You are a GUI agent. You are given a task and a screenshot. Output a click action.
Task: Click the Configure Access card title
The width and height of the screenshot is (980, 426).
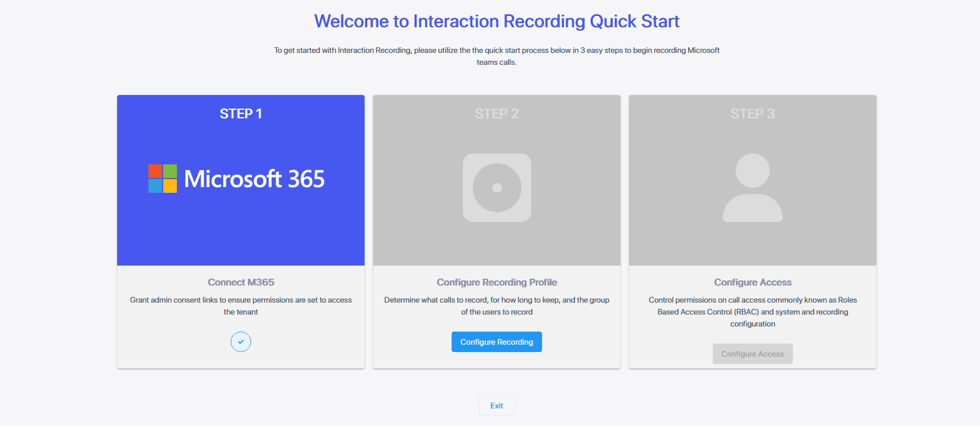(x=752, y=282)
